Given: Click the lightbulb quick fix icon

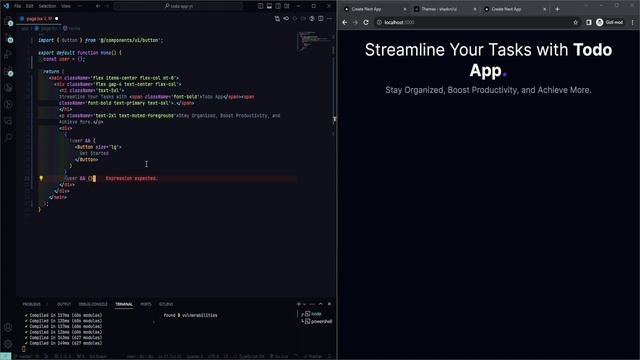Looking at the screenshot, I should (x=41, y=178).
